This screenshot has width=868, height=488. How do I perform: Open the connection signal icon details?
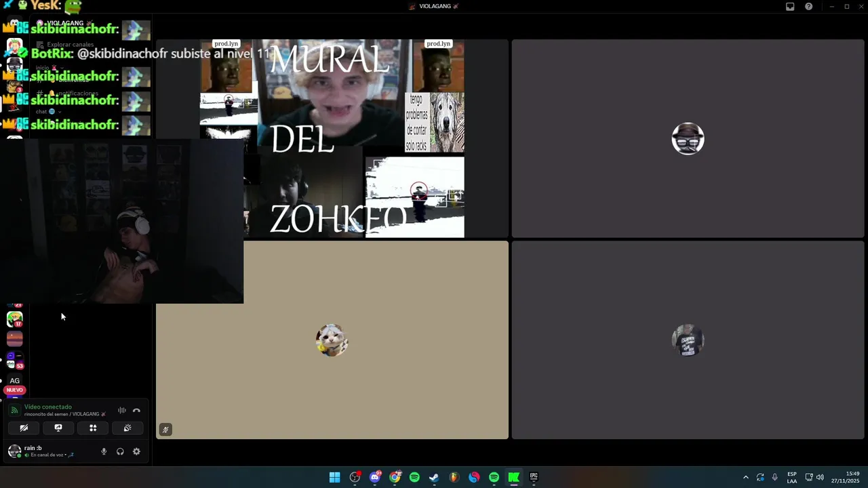tap(14, 410)
